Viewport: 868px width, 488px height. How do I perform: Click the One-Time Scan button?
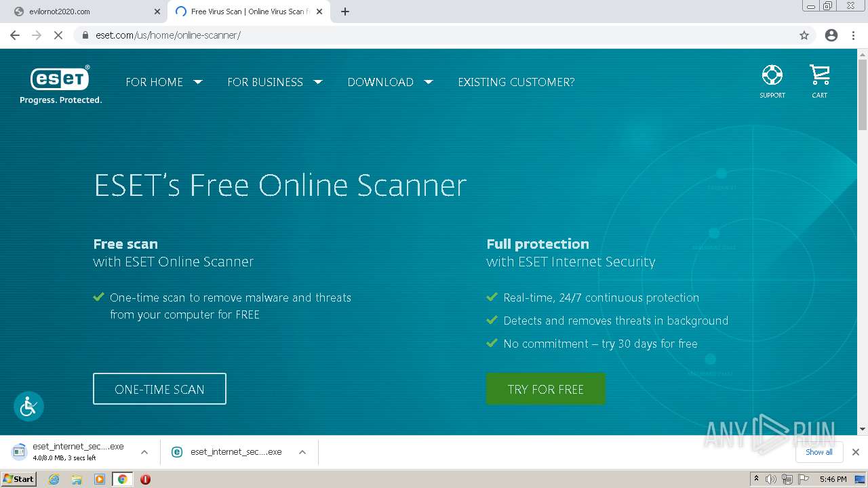[x=159, y=389]
